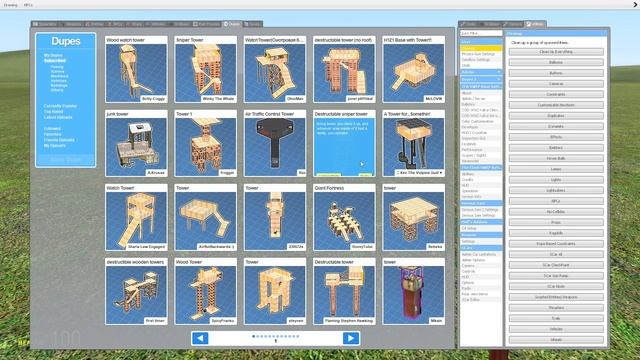Switch to the Post Process tab
This screenshot has height=360, width=640.
tap(207, 24)
